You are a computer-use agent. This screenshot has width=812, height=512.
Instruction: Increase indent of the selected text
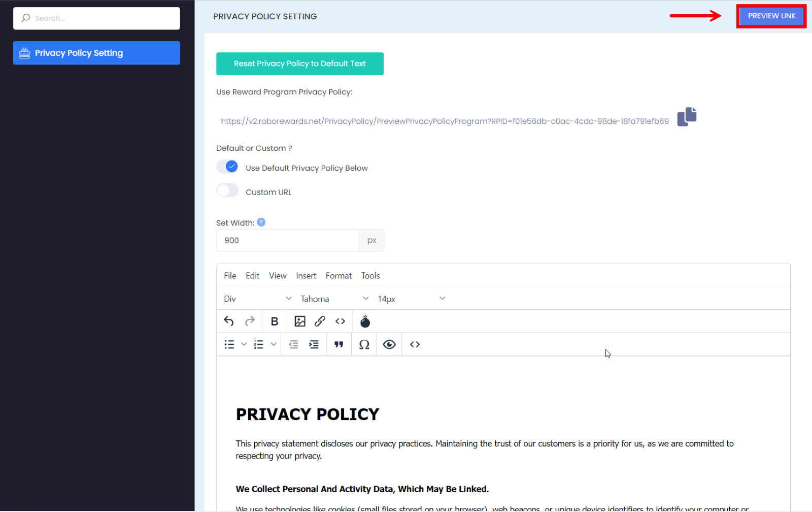coord(314,344)
